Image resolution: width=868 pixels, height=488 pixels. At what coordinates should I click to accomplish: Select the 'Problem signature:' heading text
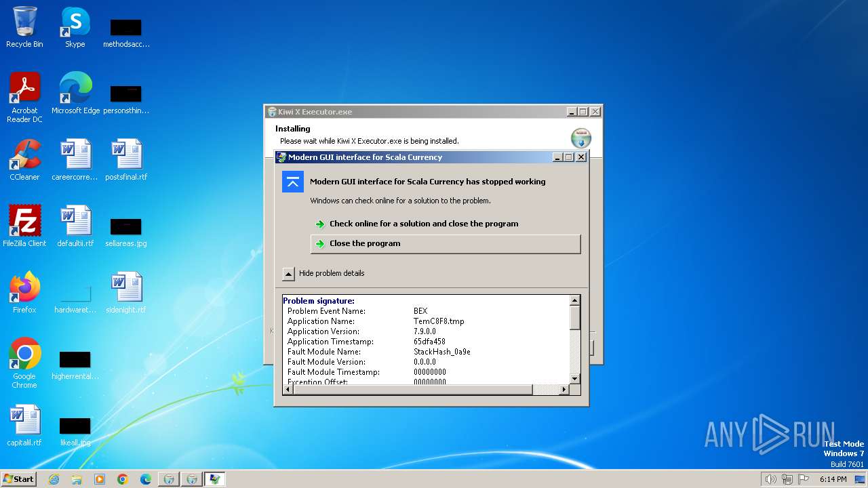click(x=319, y=301)
